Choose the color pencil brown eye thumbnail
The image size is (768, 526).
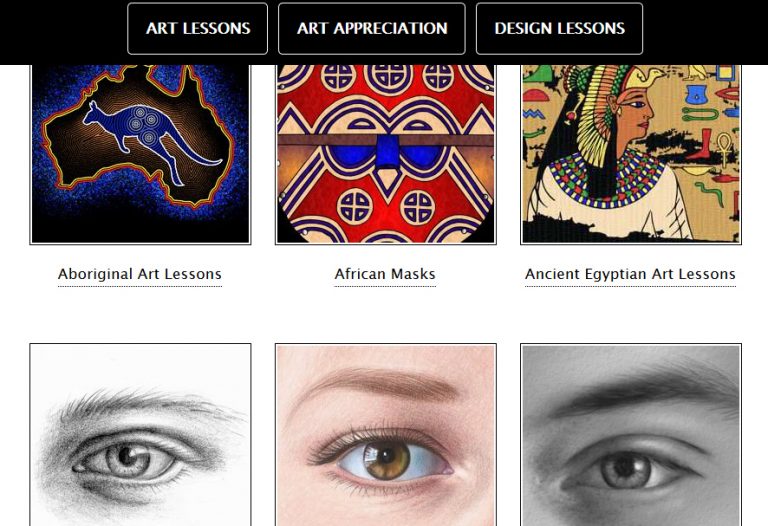pyautogui.click(x=385, y=435)
